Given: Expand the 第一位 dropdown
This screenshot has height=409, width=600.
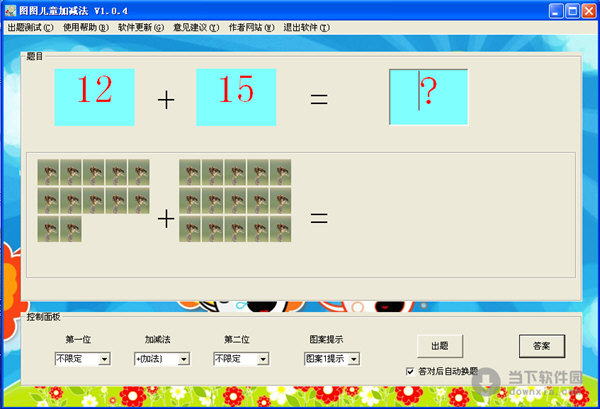Looking at the screenshot, I should pyautogui.click(x=104, y=358).
